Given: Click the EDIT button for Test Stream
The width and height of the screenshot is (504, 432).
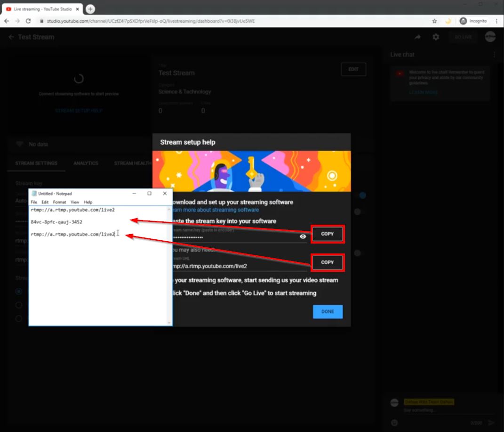Looking at the screenshot, I should [353, 69].
